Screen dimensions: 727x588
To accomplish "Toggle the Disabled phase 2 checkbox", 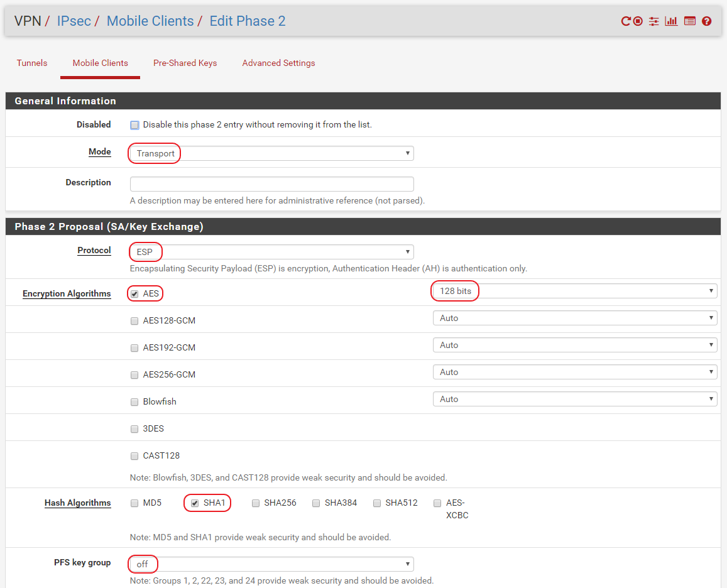I will (x=134, y=125).
